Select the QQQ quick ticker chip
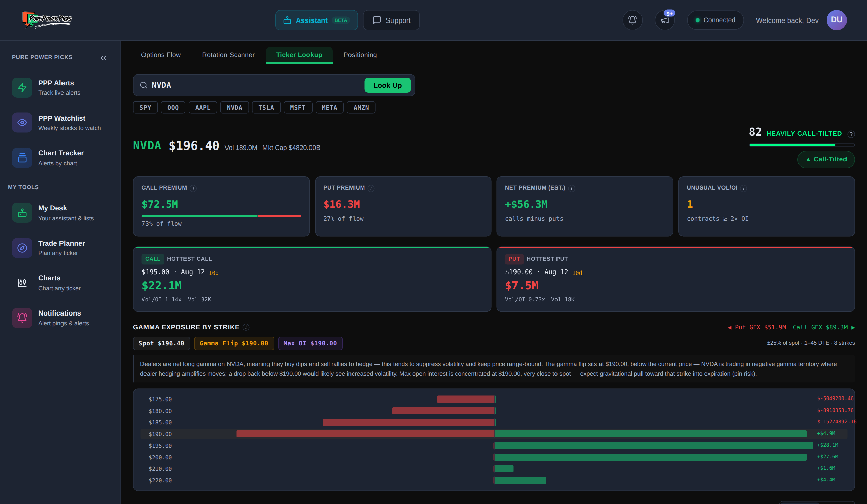Screen dimensions: 867x504 (173, 107)
